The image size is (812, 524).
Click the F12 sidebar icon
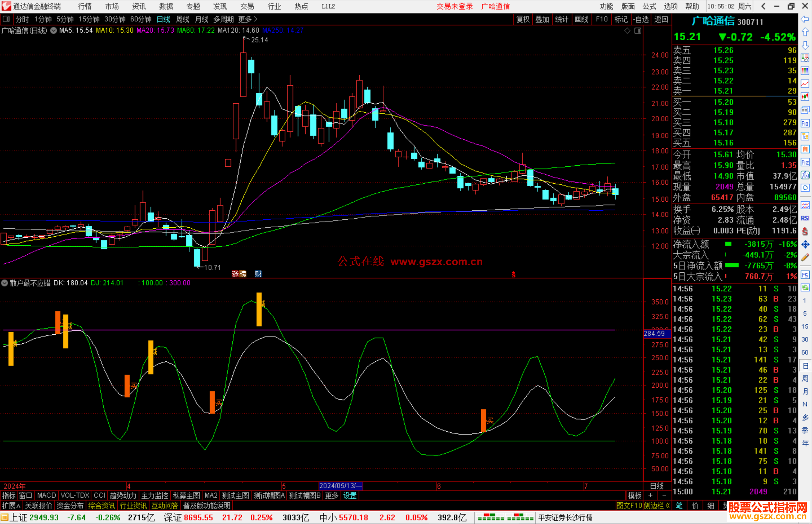pyautogui.click(x=805, y=162)
